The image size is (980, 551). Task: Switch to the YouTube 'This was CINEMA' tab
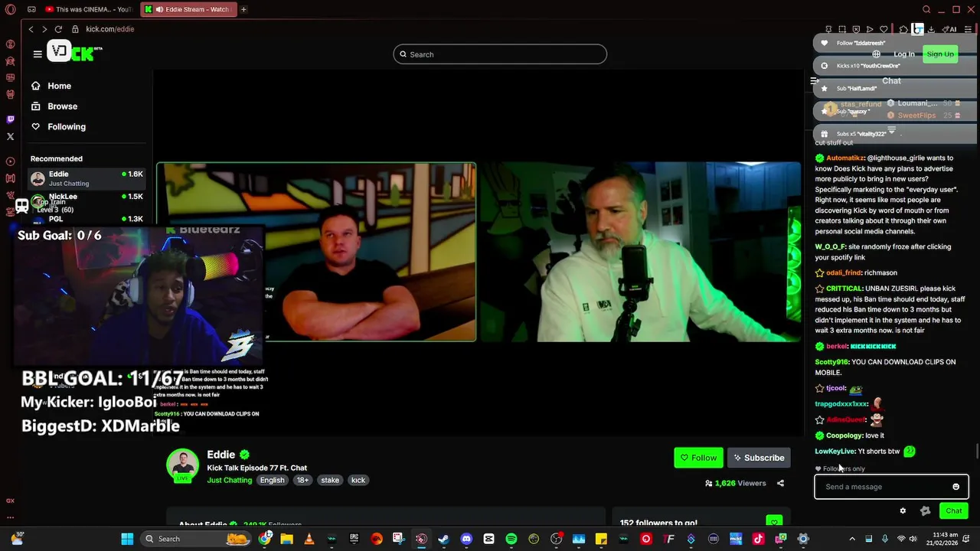[89, 9]
